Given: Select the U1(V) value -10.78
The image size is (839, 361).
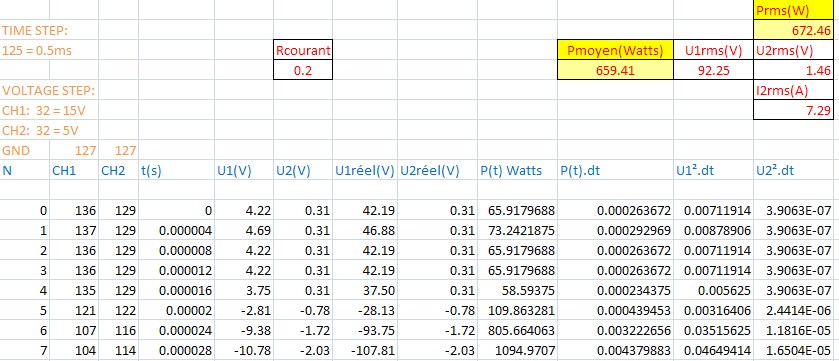Looking at the screenshot, I should coord(243,351).
